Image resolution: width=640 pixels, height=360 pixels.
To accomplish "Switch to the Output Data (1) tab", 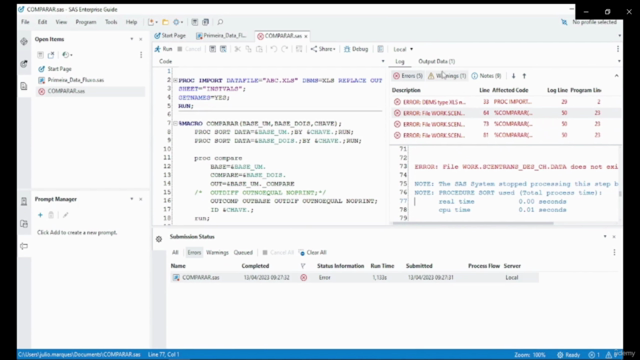I will (x=436, y=61).
